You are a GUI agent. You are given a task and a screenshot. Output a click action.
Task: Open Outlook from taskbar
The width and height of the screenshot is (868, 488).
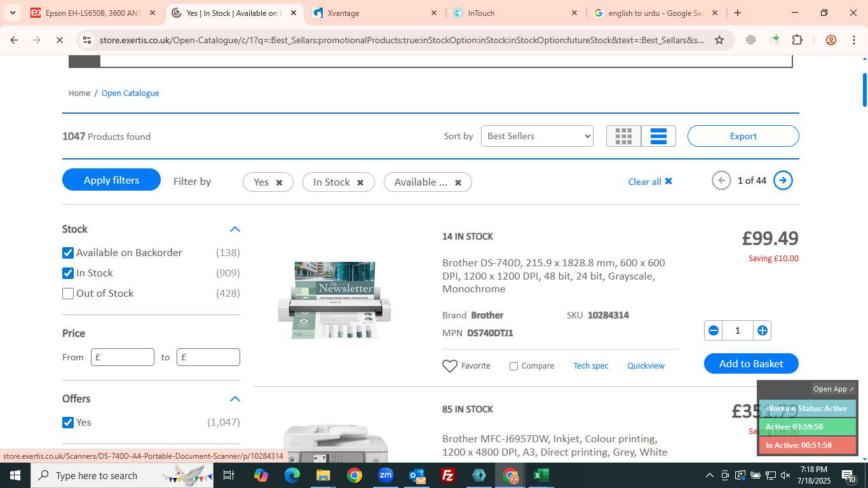(417, 475)
